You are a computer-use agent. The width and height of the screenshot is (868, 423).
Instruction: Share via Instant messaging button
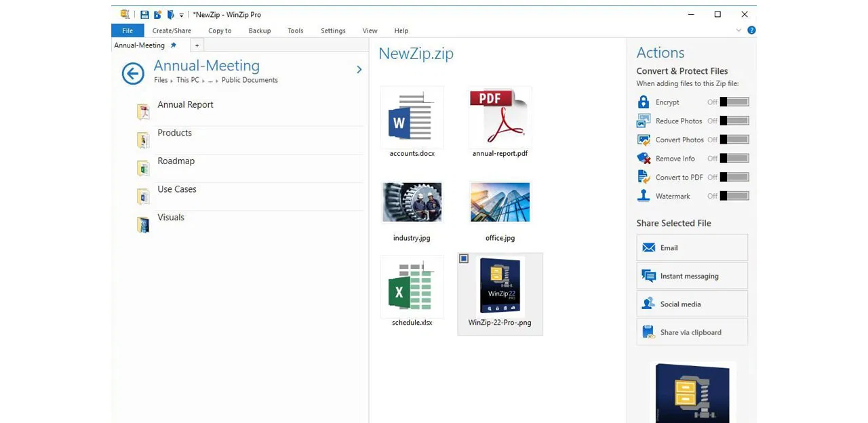[692, 276]
